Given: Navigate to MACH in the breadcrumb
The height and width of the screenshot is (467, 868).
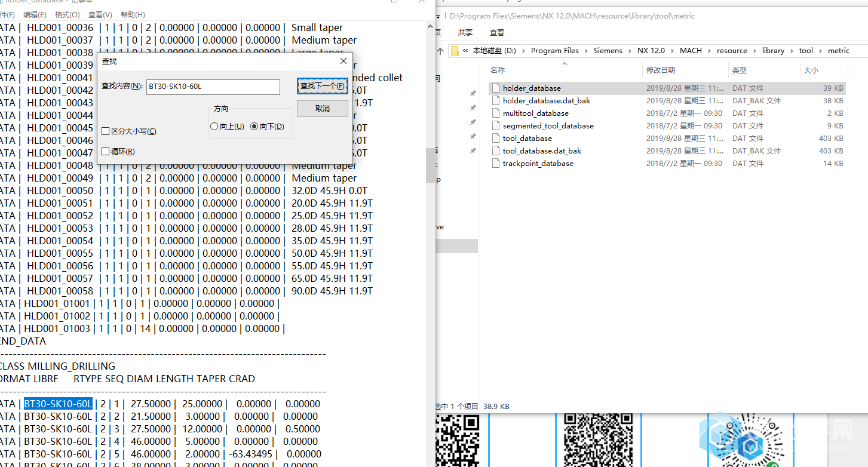Looking at the screenshot, I should (x=691, y=51).
